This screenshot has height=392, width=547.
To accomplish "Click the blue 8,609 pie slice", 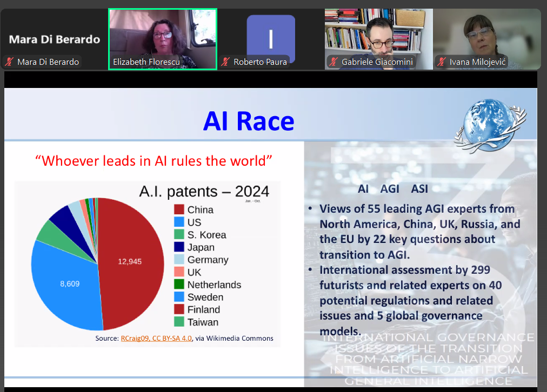I will coord(68,283).
